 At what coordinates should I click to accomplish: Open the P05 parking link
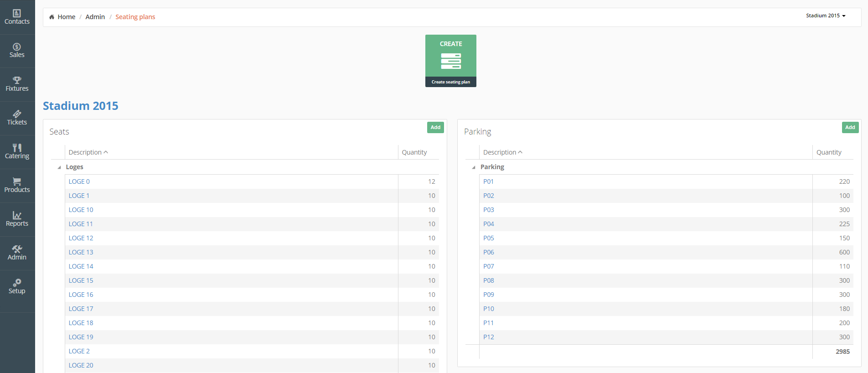(x=488, y=238)
